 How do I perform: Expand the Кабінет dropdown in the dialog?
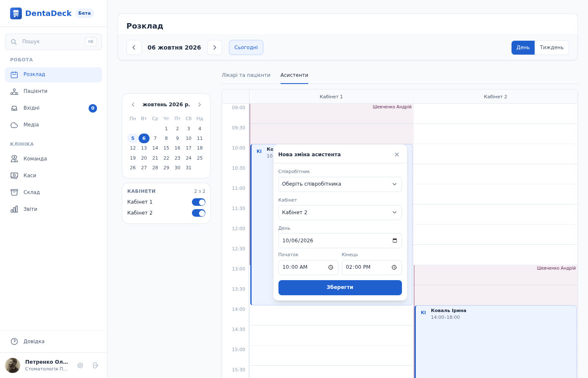340,213
